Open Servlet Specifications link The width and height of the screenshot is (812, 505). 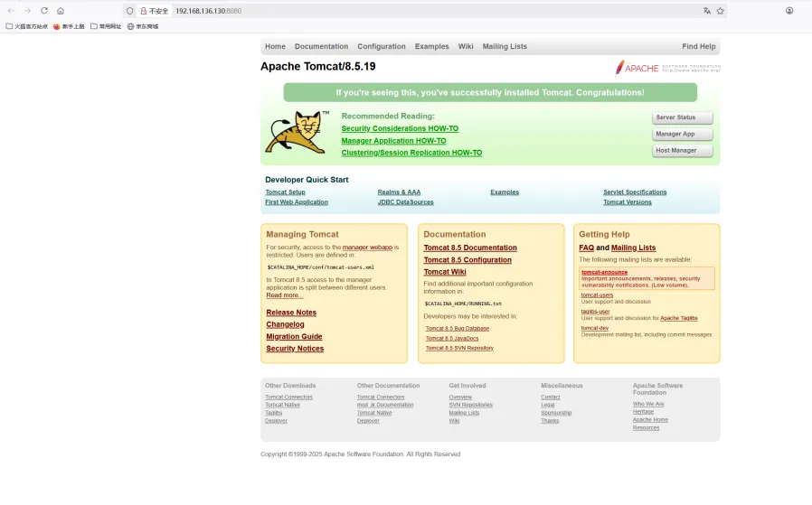coord(635,192)
